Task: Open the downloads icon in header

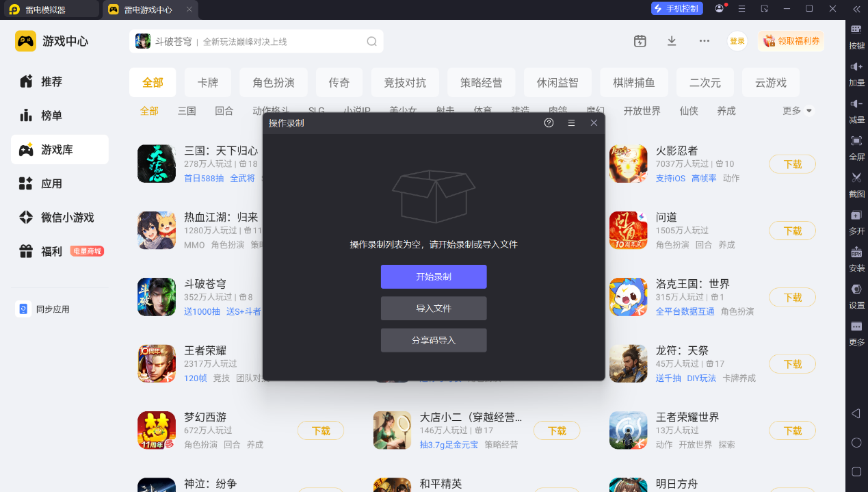Action: click(x=672, y=41)
